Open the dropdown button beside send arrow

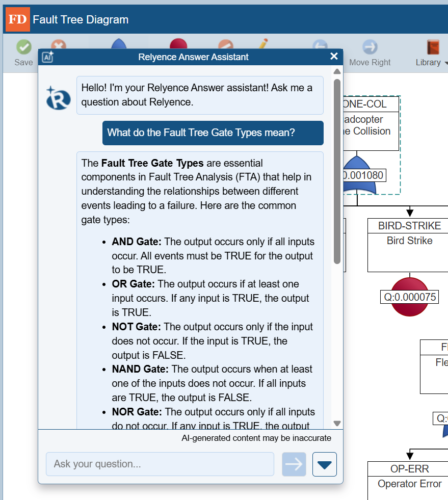[x=324, y=464]
